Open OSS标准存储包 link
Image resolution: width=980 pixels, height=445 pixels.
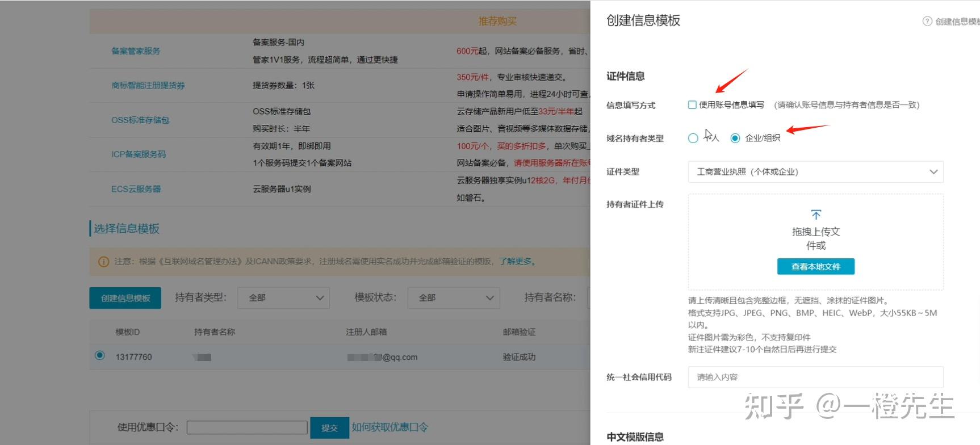coord(140,120)
